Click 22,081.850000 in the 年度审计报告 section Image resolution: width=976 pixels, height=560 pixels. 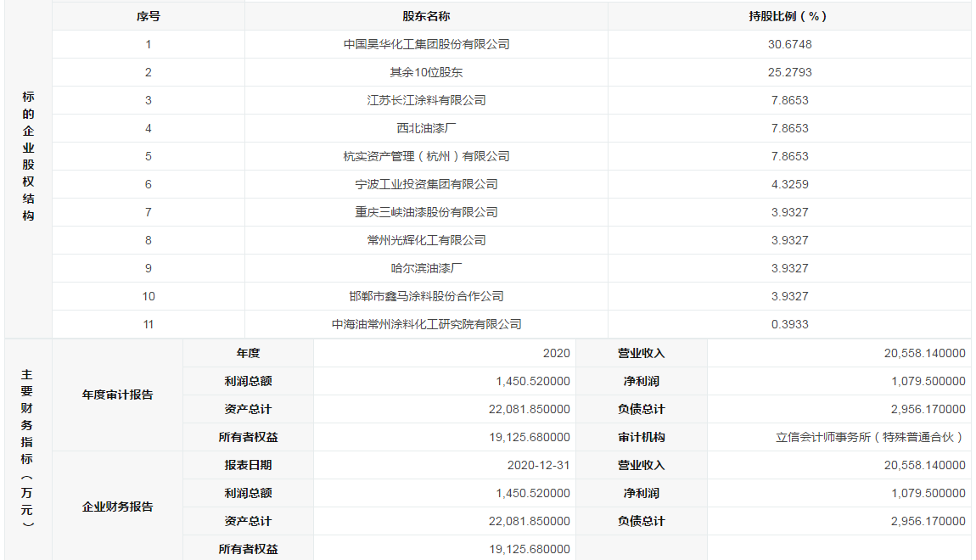coord(529,409)
